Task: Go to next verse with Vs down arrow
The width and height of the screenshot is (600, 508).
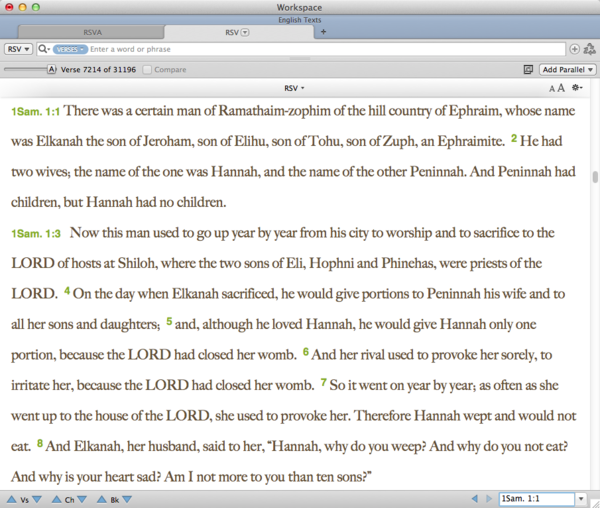Action: [x=37, y=499]
